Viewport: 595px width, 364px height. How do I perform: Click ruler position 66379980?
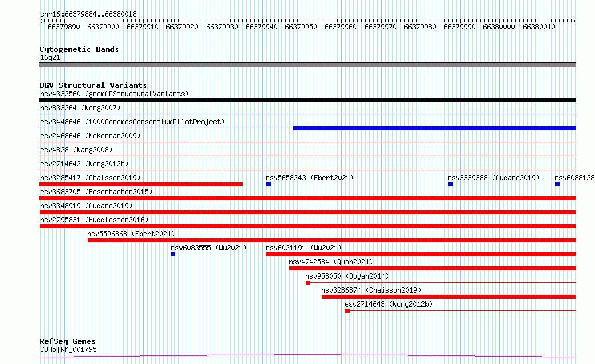pos(420,27)
